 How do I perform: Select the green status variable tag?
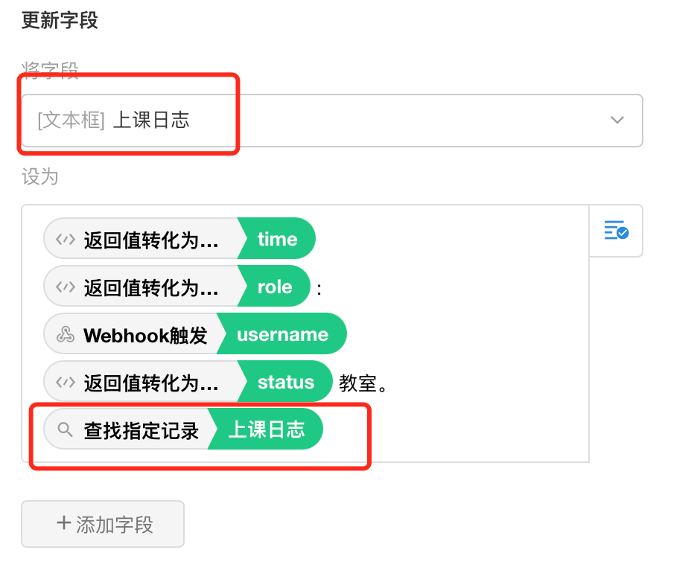tap(287, 381)
